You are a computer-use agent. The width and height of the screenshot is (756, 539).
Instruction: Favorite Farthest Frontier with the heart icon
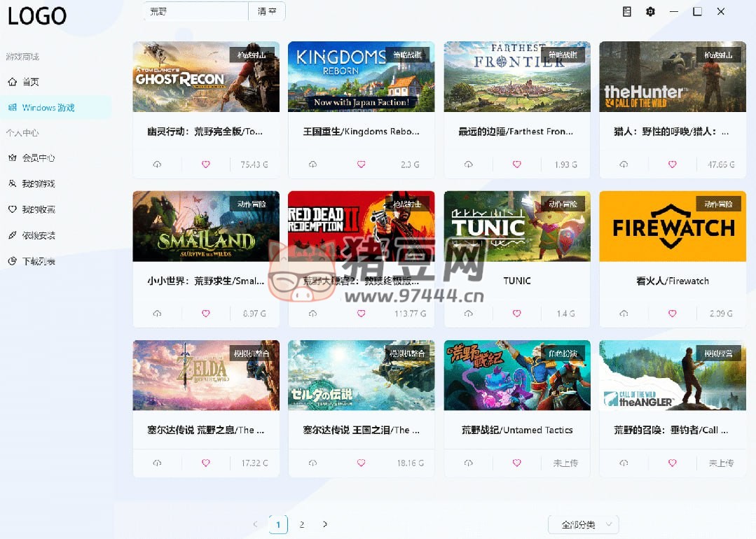point(516,164)
